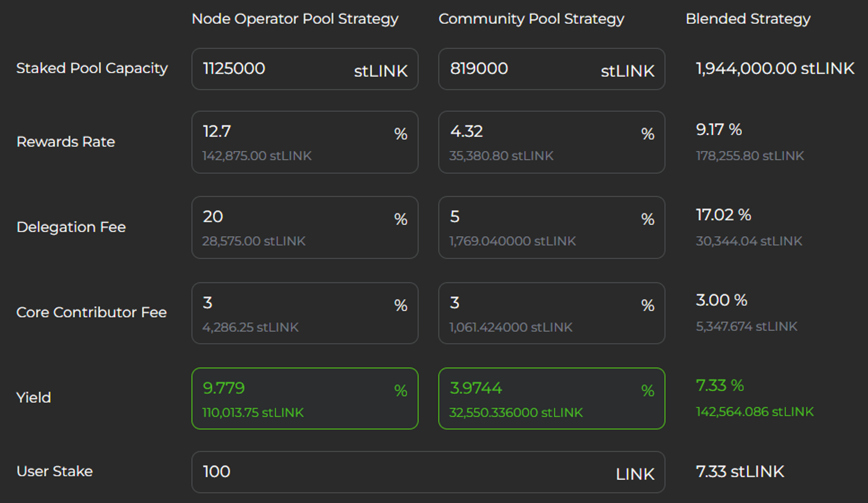Screen dimensions: 868x503
Task: Click the 7.33 stLINK user stake result
Action: 740,472
